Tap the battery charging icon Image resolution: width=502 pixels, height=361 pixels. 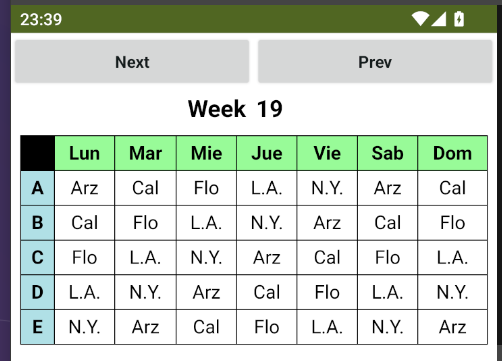click(x=459, y=19)
